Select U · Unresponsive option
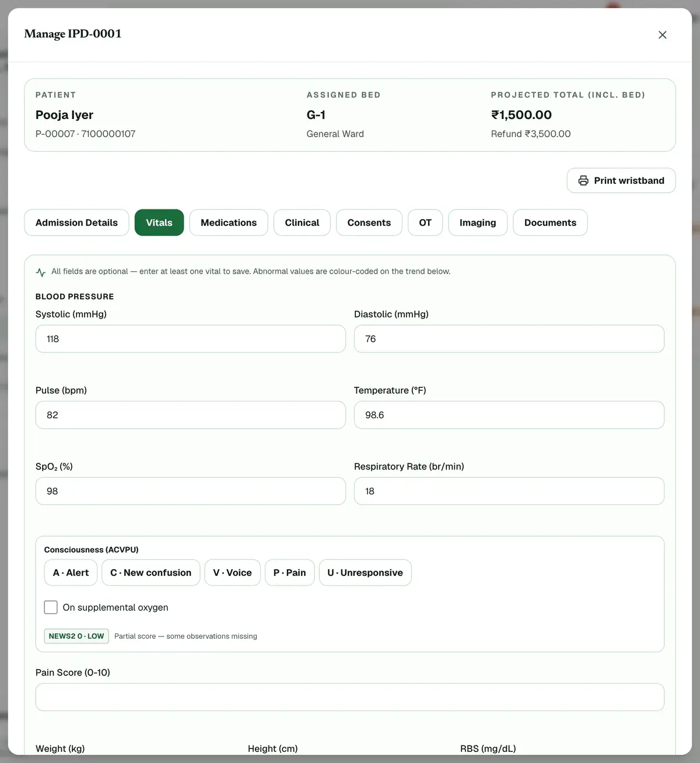 [365, 573]
